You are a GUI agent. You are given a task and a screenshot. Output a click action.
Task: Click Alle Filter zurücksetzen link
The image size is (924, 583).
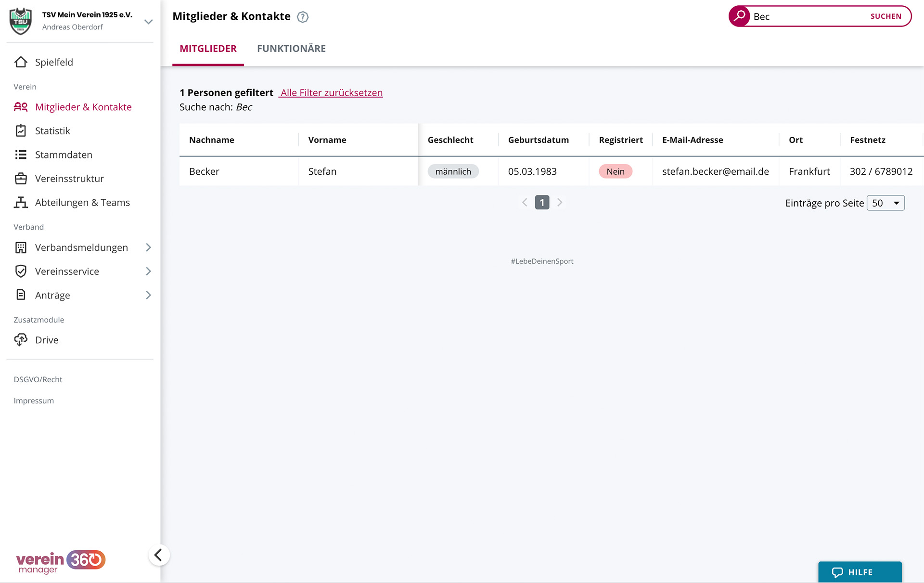pyautogui.click(x=331, y=93)
